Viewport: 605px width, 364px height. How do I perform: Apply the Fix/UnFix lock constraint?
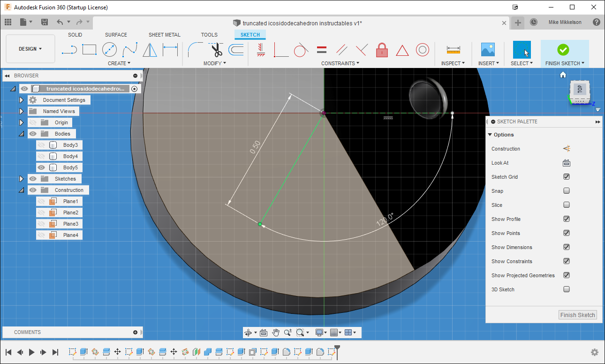pyautogui.click(x=382, y=49)
